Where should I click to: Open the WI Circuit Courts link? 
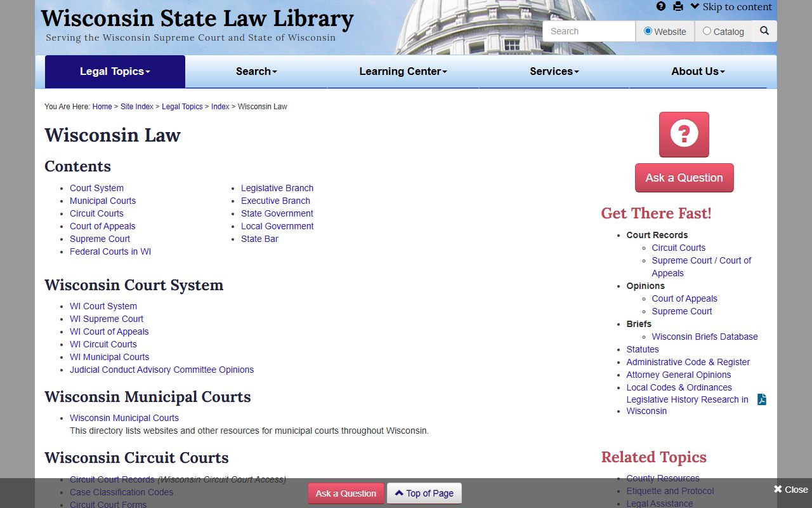pos(103,344)
